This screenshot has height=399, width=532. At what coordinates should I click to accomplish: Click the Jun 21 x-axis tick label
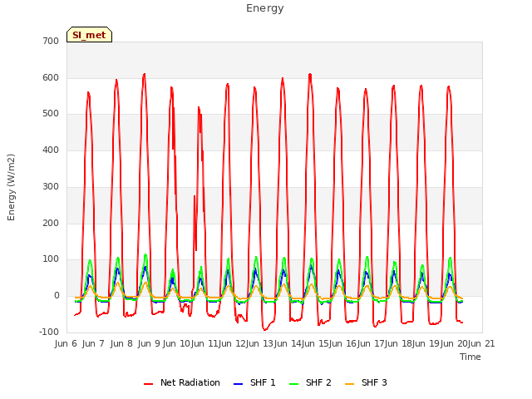[481, 343]
